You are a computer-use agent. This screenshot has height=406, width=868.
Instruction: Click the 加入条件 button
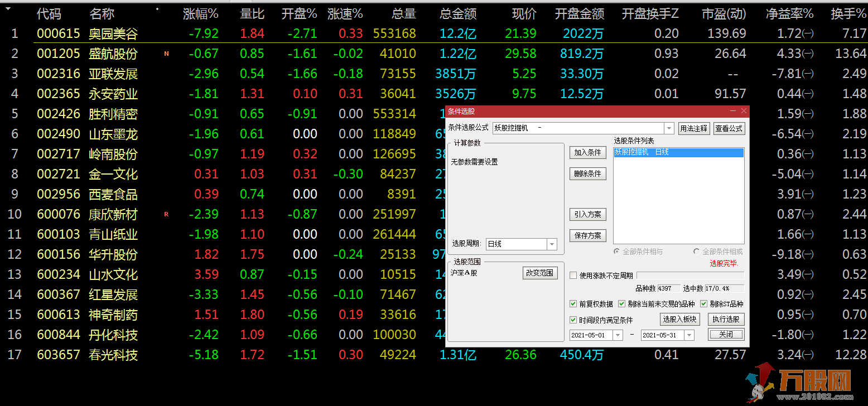(x=587, y=152)
